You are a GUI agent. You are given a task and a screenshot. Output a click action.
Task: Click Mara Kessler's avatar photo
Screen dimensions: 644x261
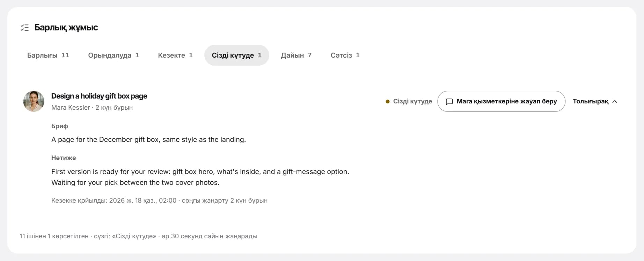click(34, 101)
